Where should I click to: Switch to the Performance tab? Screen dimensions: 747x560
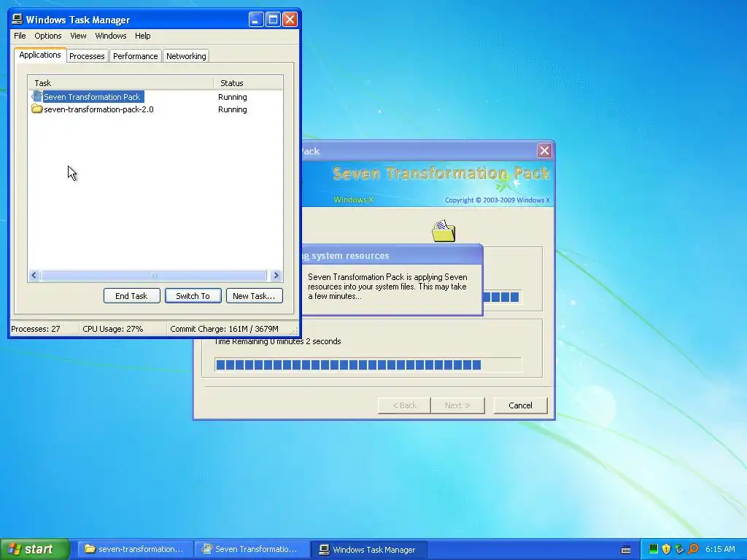(x=135, y=56)
